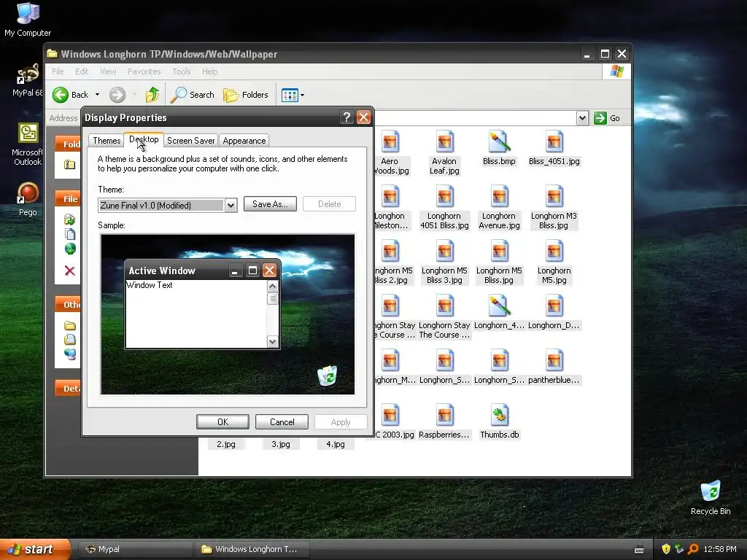Screen dimensions: 747x560
Task: Click the Go button beside address bar
Action: coord(607,118)
